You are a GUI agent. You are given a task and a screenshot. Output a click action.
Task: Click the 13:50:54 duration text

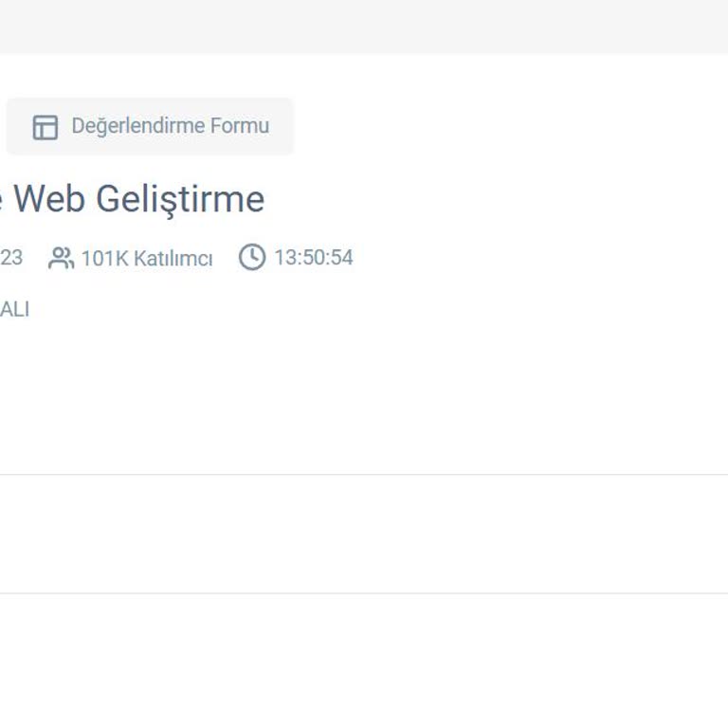point(313,257)
